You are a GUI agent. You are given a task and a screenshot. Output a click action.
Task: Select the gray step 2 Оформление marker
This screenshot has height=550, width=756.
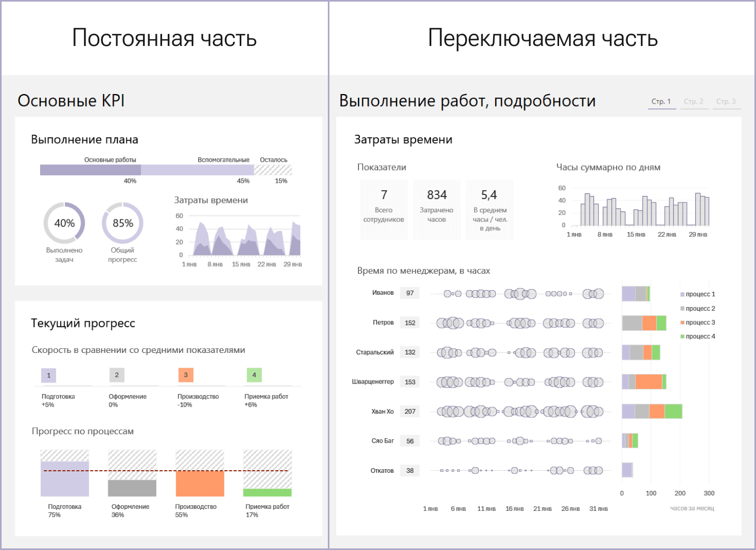[x=117, y=375]
